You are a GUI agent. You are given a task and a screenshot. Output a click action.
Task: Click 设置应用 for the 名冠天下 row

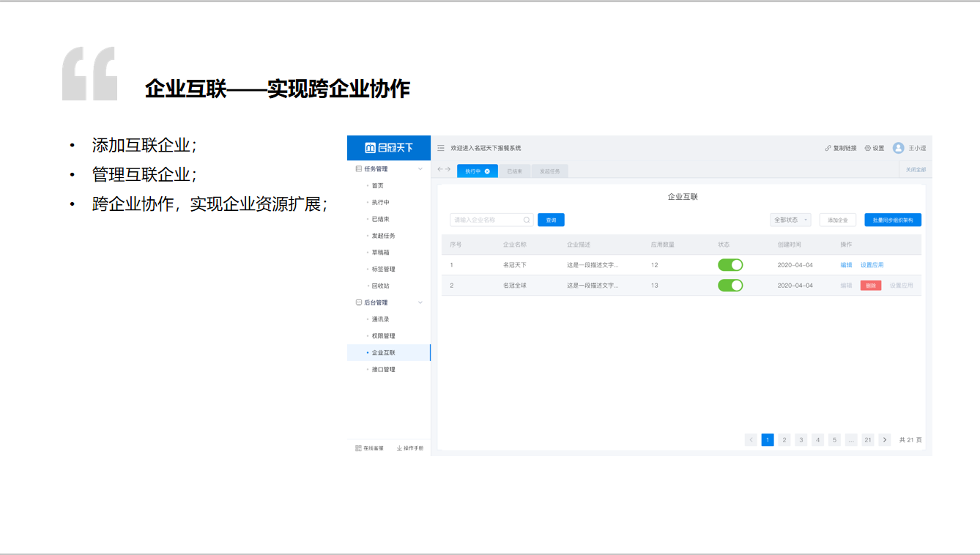point(872,265)
